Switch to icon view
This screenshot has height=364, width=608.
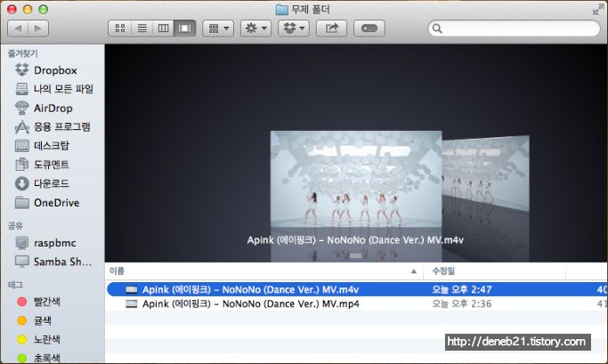[120, 28]
